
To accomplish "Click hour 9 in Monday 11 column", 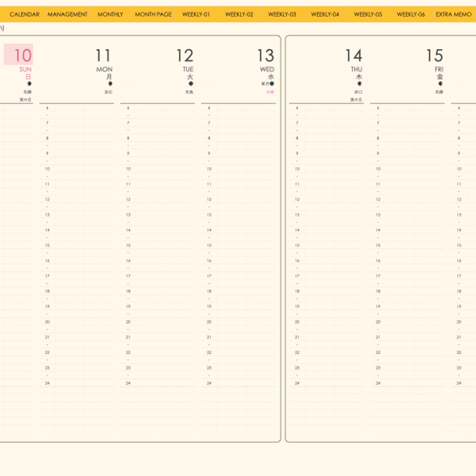I will 47,153.
